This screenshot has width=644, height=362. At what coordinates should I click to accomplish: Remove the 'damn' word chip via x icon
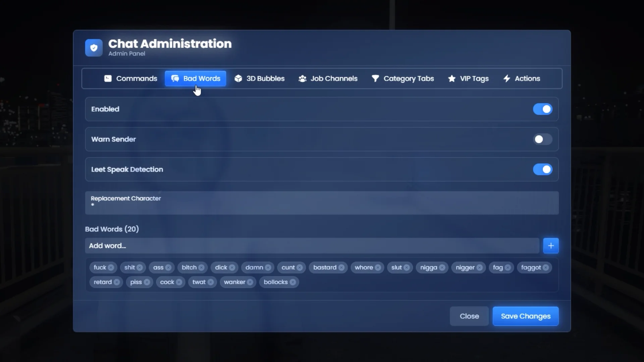click(x=268, y=267)
